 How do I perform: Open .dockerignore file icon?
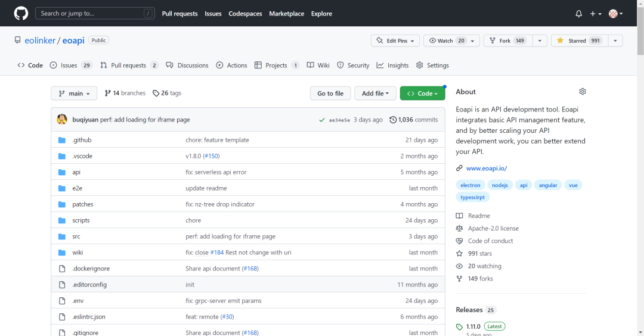(62, 269)
